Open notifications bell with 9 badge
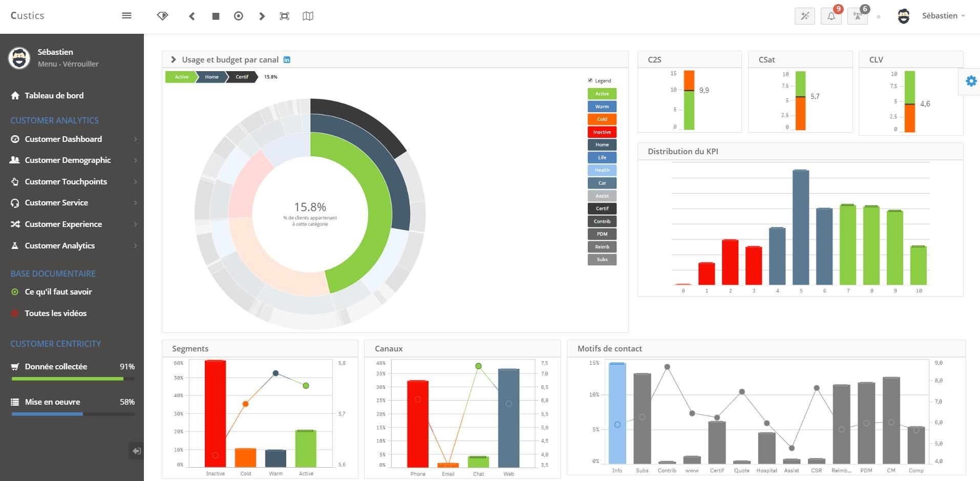This screenshot has height=481, width=980. pos(832,16)
